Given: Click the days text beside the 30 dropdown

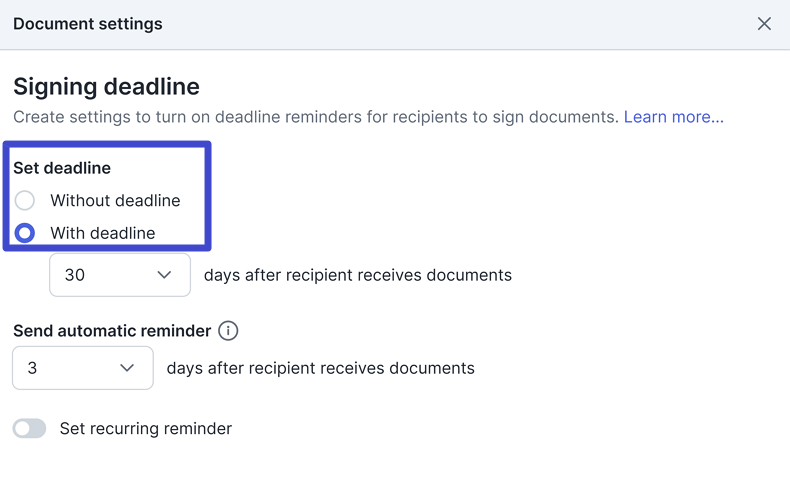Looking at the screenshot, I should pos(357,275).
